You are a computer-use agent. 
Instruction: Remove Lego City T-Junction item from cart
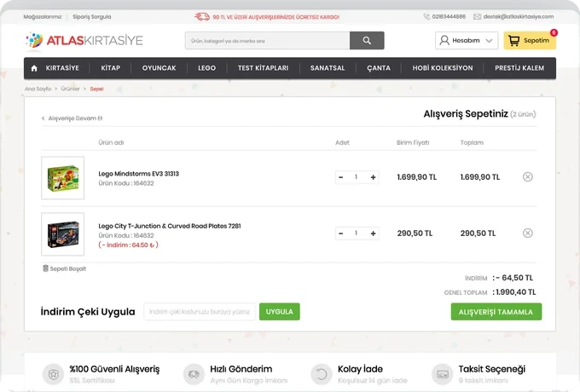coord(527,233)
